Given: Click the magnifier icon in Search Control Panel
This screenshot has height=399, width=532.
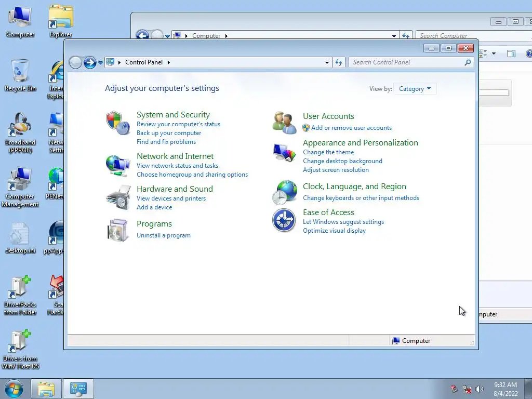Looking at the screenshot, I should coord(468,62).
